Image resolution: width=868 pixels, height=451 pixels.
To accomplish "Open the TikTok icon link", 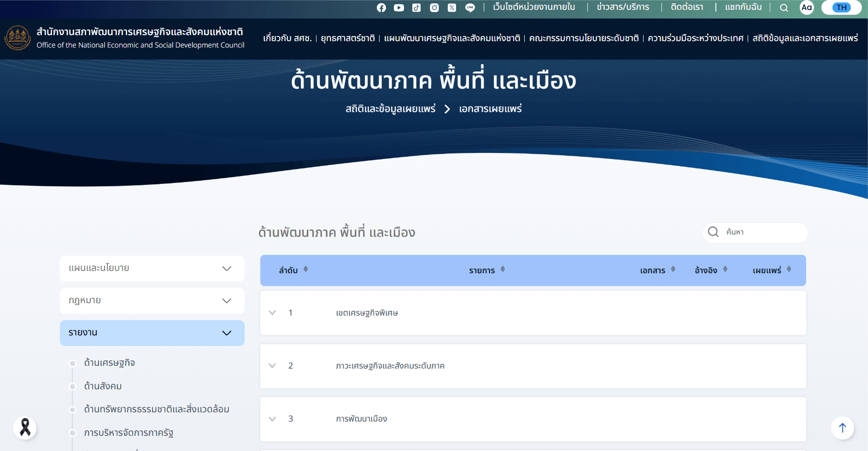I will click(x=416, y=8).
